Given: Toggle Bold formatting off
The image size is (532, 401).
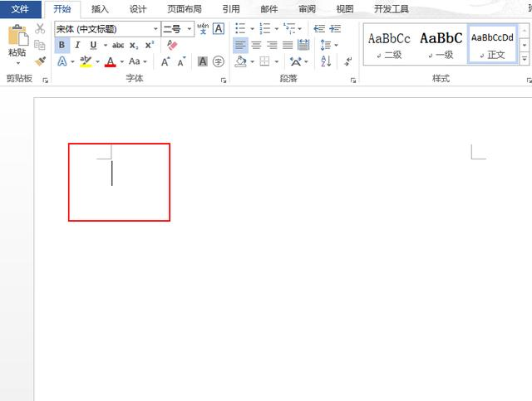Looking at the screenshot, I should 62,45.
